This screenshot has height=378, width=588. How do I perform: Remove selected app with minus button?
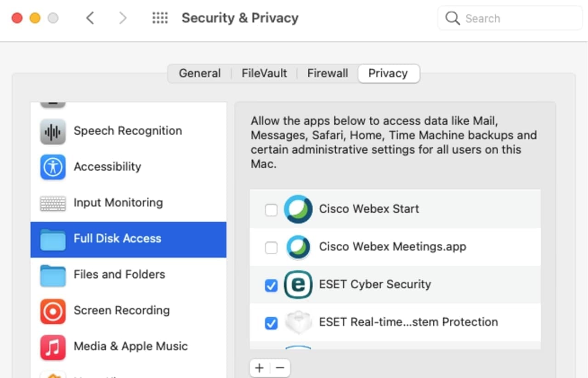click(x=280, y=368)
